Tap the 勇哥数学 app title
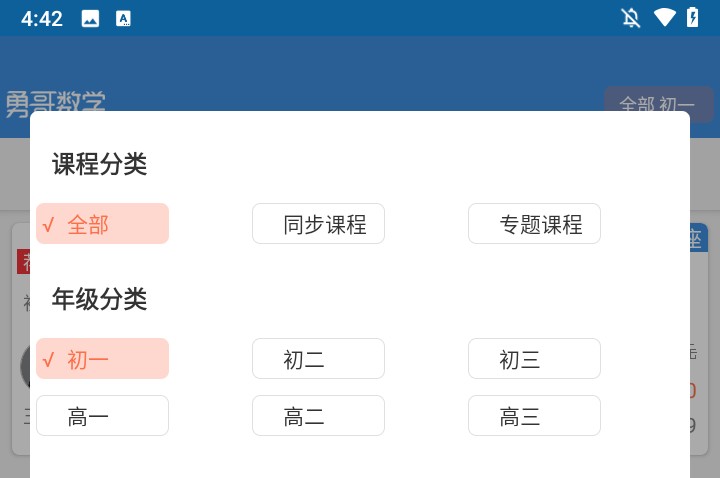720x478 pixels. point(56,101)
